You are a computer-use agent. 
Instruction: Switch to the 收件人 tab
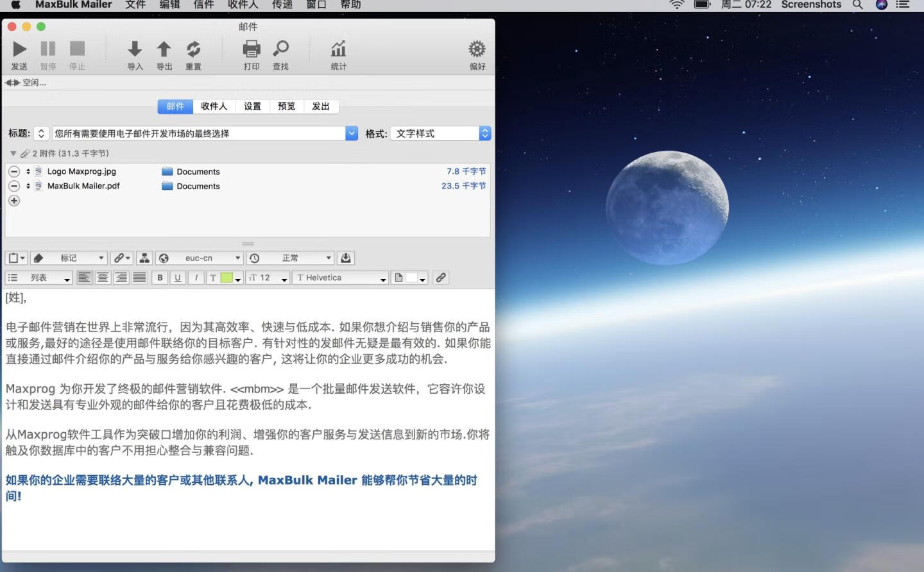point(214,106)
